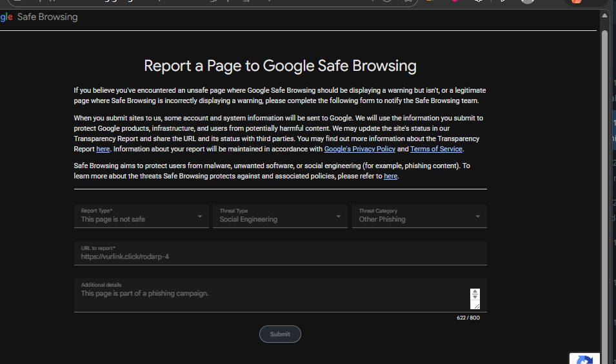Submit the Safe Browsing report

click(x=280, y=334)
